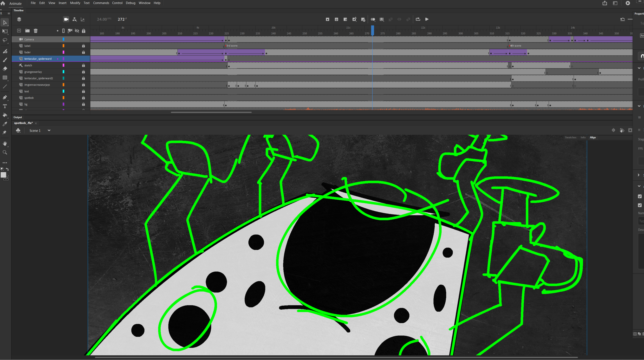Select the Camera layer

(51, 39)
